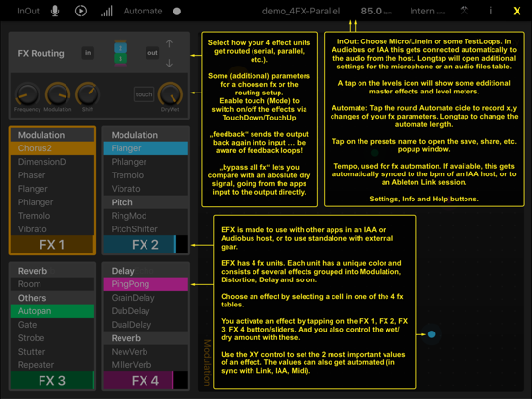This screenshot has width=532, height=399.
Task: Toggle the FX 1 activation button
Action: tap(52, 244)
